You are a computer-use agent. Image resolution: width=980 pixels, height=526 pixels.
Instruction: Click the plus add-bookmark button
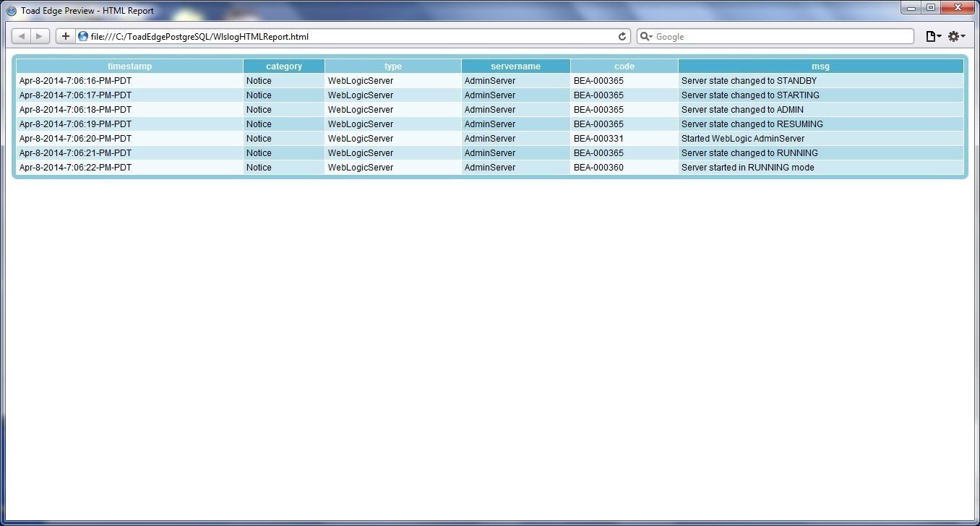point(66,36)
